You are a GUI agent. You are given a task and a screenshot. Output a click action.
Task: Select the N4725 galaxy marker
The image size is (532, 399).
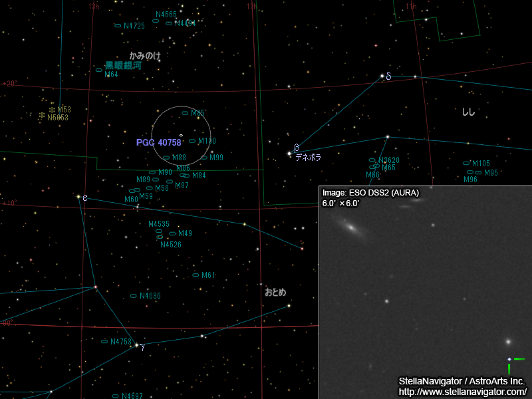click(x=118, y=26)
